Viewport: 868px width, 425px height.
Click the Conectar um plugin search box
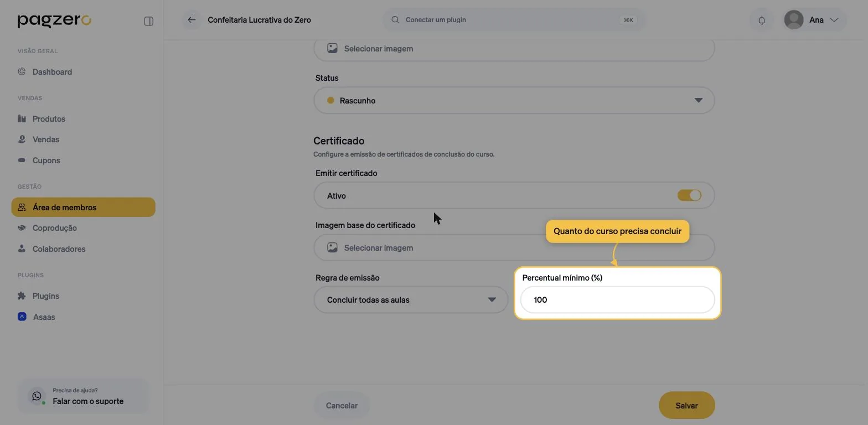514,19
